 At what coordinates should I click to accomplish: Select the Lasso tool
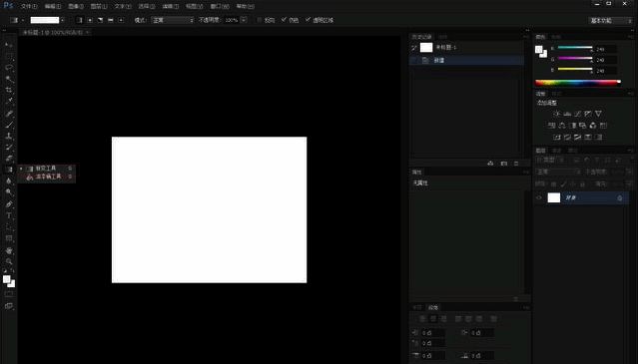[9, 68]
